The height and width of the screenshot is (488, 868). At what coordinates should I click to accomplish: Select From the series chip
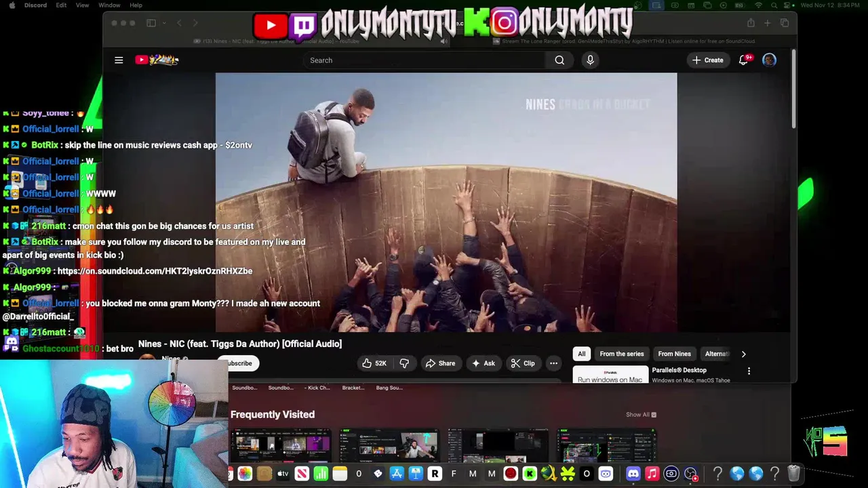click(x=622, y=354)
